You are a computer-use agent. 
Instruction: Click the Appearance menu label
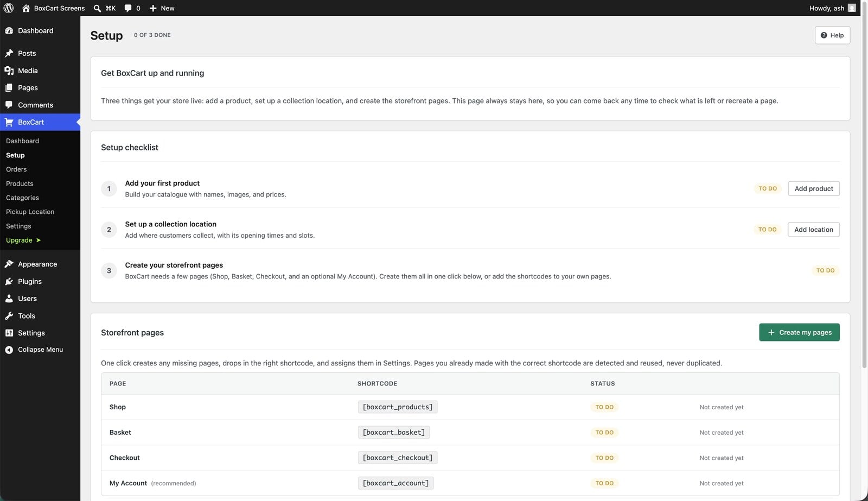coord(37,264)
